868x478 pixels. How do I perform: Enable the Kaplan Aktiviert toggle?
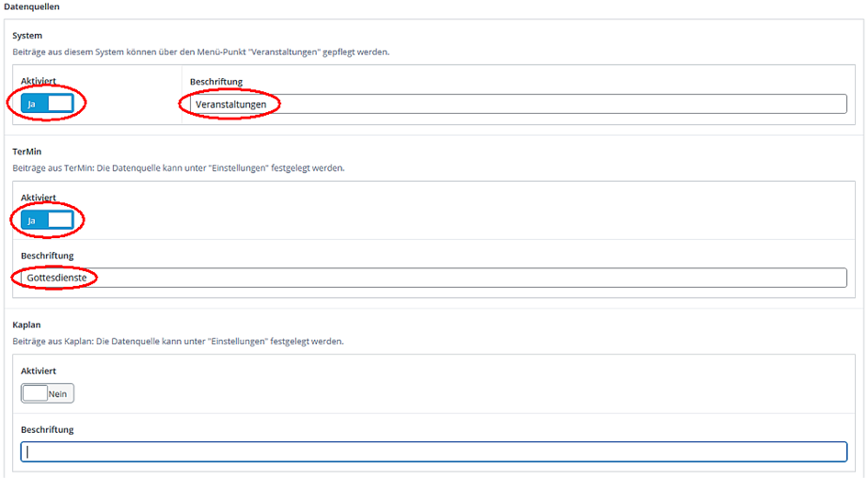(47, 393)
